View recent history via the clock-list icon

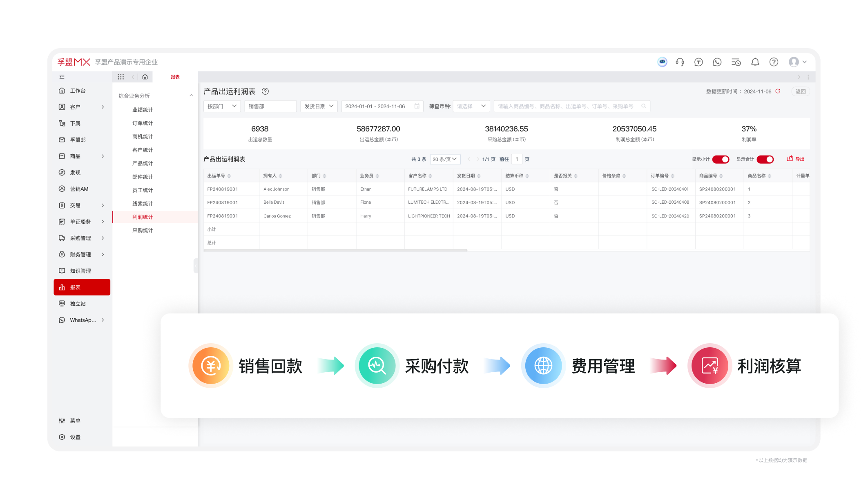[736, 62]
